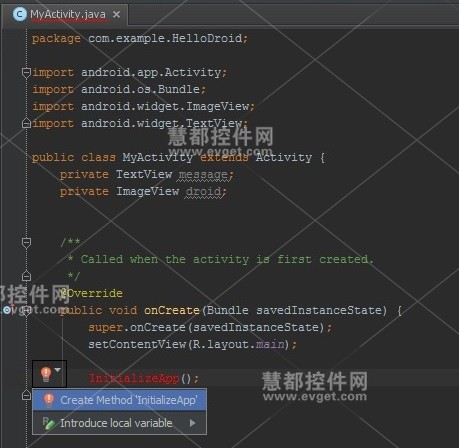Click the onCreate method name in declaration
Image resolution: width=459 pixels, height=448 pixels.
pyautogui.click(x=172, y=310)
